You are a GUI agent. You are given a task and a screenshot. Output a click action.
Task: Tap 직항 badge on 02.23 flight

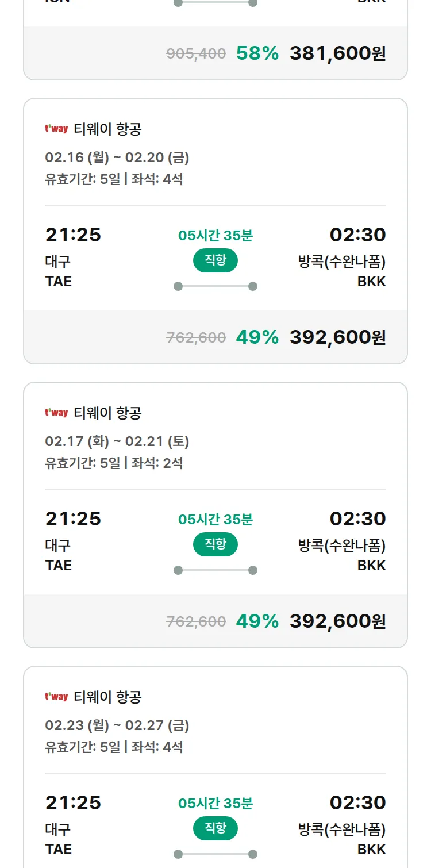tap(215, 828)
